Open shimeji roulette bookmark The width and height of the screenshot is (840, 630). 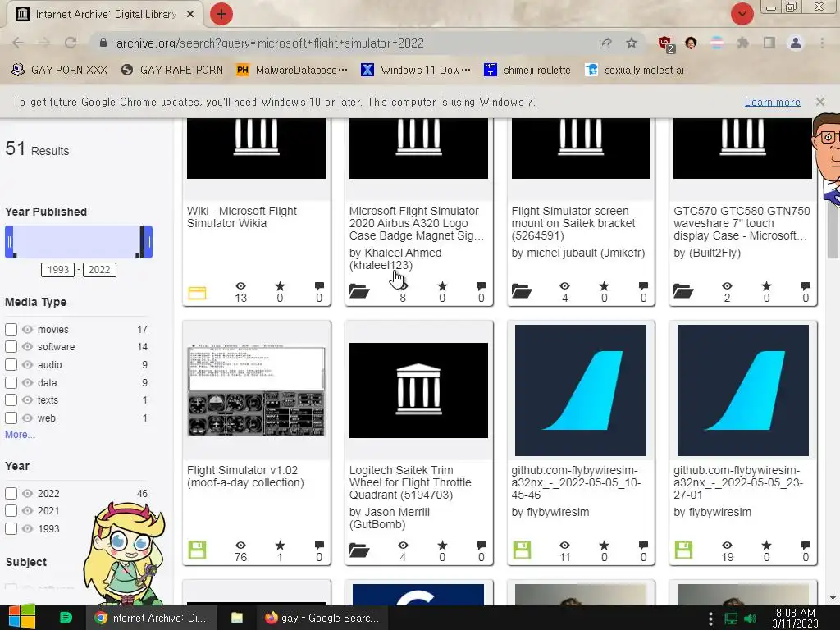click(x=527, y=71)
